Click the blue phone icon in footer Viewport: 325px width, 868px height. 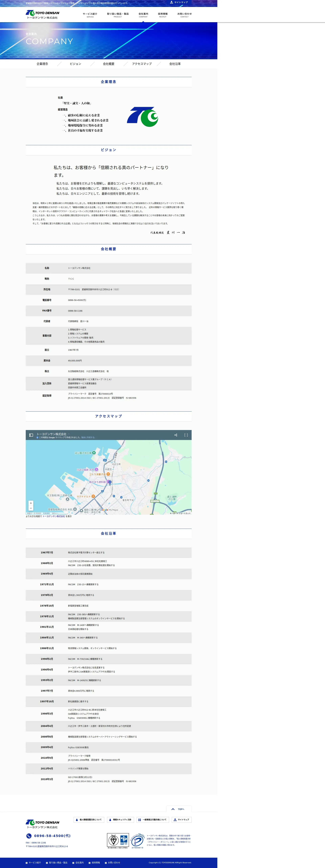tap(29, 836)
